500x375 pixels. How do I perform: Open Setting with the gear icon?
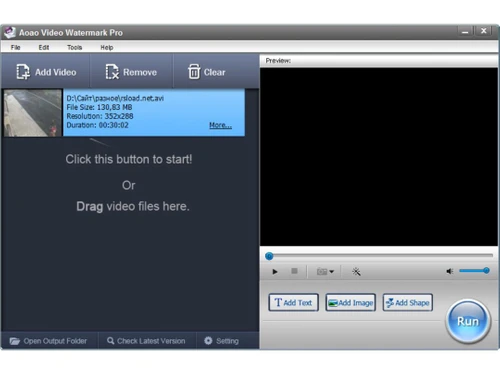(x=221, y=341)
